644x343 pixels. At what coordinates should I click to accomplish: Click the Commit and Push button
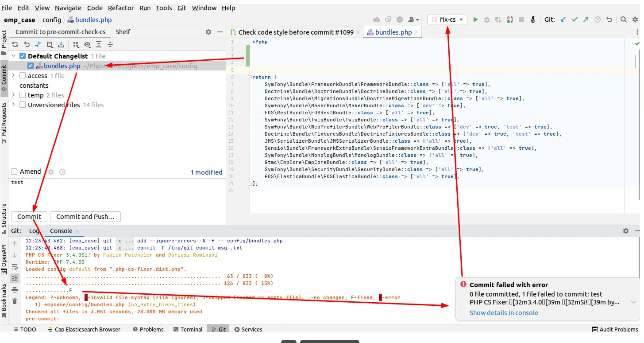[85, 217]
